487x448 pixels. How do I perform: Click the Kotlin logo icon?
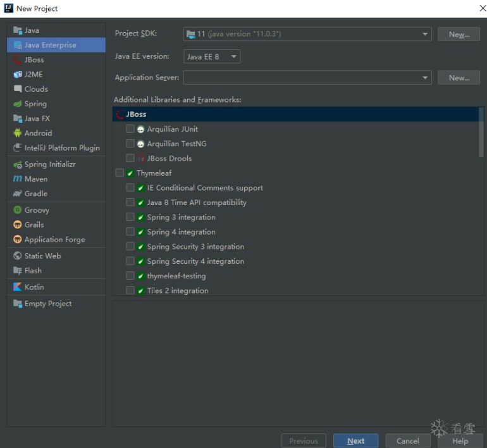(18, 287)
